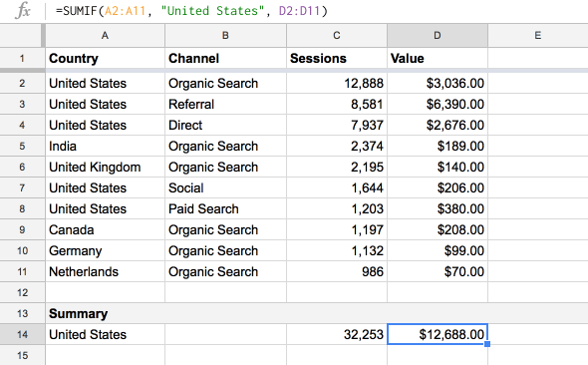Select row 14 header
The height and width of the screenshot is (365, 588).
[x=22, y=334]
